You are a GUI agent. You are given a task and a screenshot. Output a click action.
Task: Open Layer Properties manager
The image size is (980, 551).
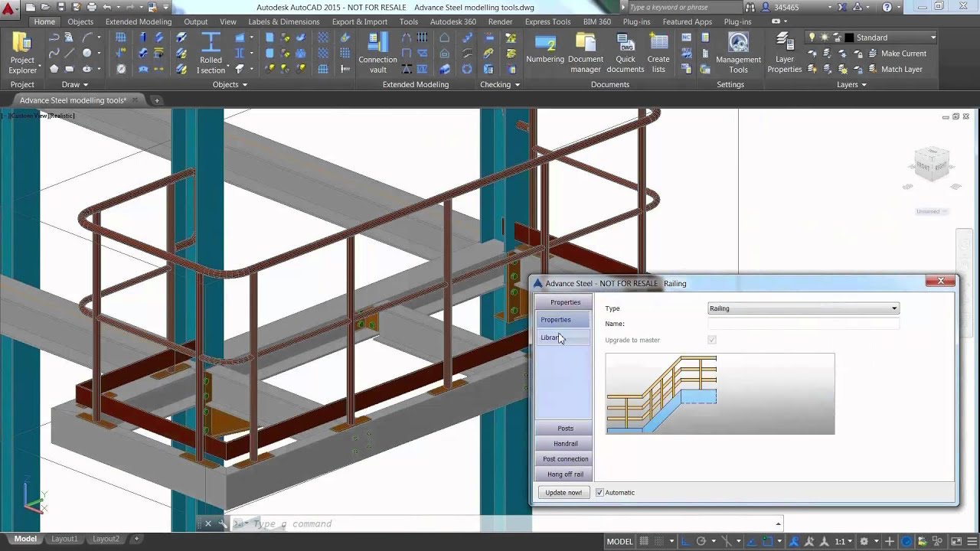point(784,54)
